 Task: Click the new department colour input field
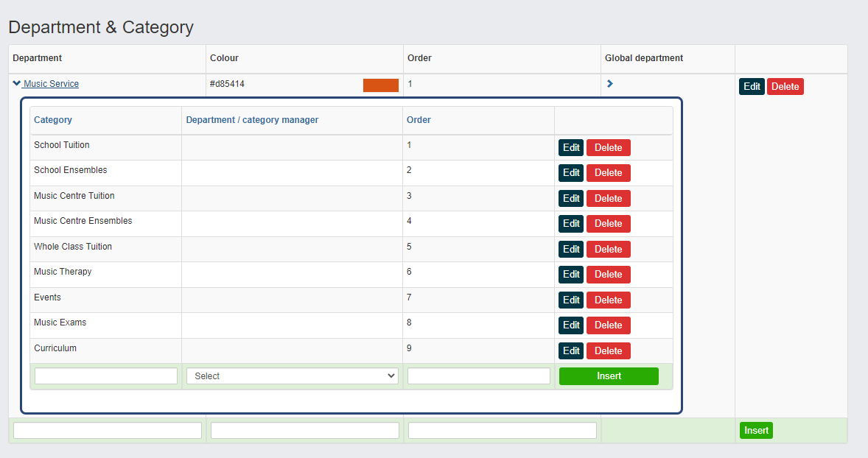305,430
